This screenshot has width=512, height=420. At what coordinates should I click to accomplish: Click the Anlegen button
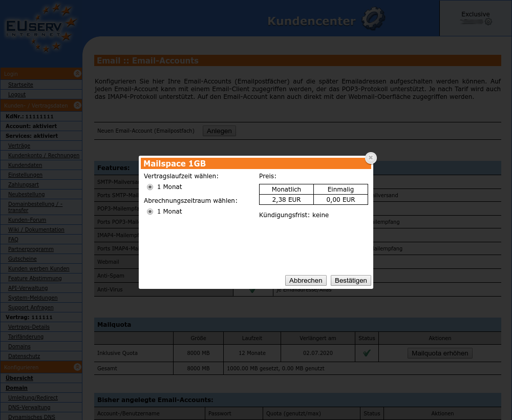pos(219,131)
